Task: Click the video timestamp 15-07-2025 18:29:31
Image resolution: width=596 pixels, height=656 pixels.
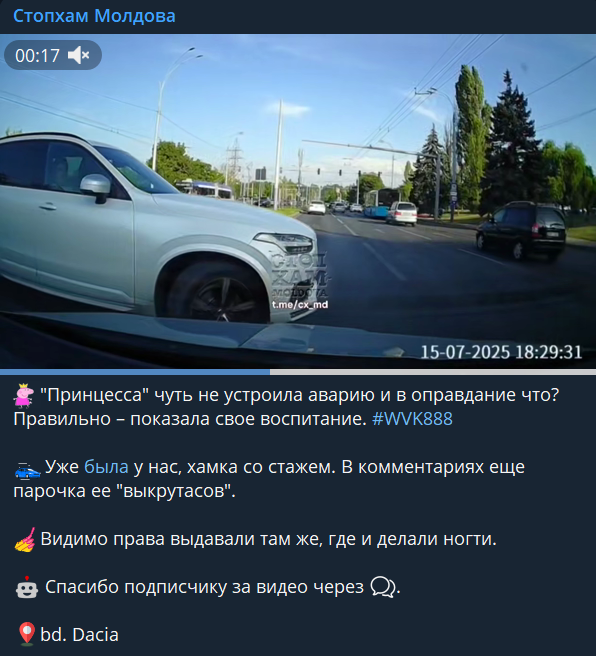Action: 501,352
